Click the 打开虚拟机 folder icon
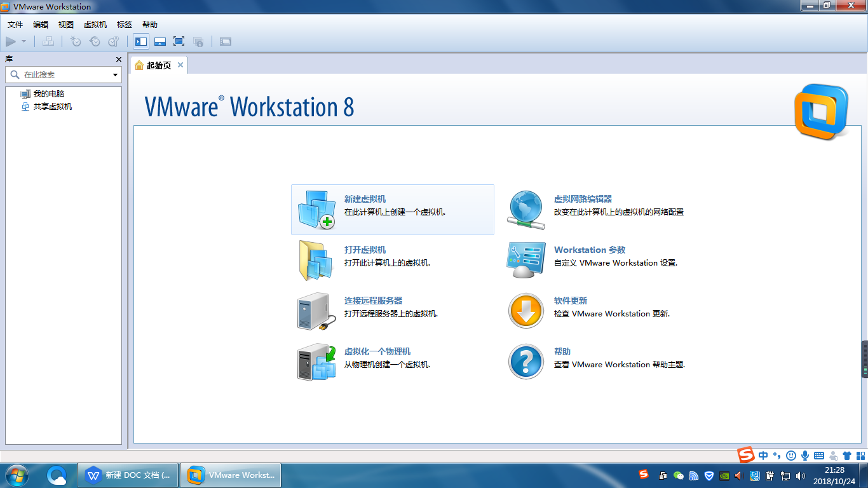868x488 pixels. coord(316,261)
